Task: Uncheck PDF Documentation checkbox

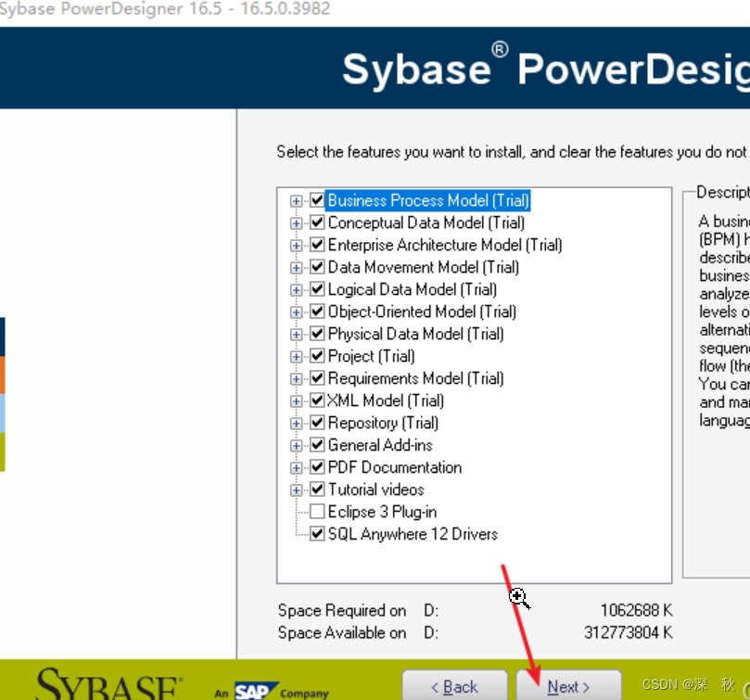Action: click(317, 467)
